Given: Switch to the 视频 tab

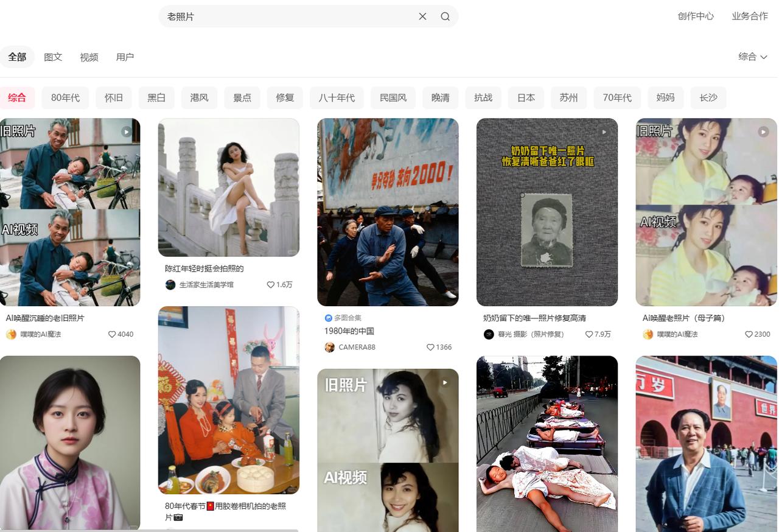Looking at the screenshot, I should [x=89, y=57].
